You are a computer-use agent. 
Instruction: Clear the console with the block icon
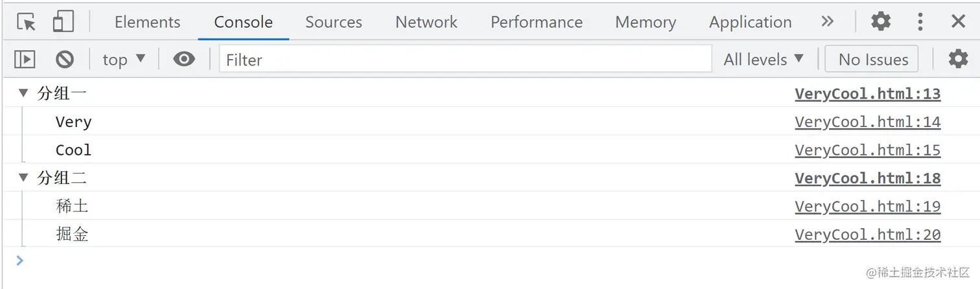[65, 60]
